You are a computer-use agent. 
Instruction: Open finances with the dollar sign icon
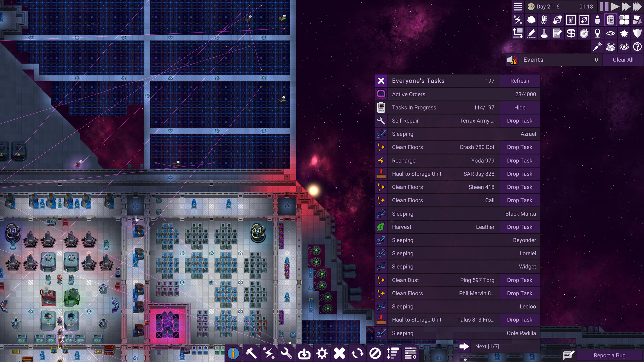pyautogui.click(x=571, y=33)
